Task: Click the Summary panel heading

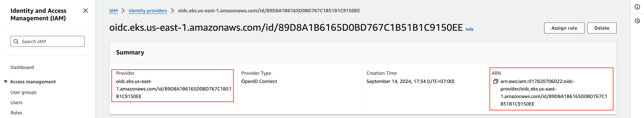Action: tap(130, 52)
